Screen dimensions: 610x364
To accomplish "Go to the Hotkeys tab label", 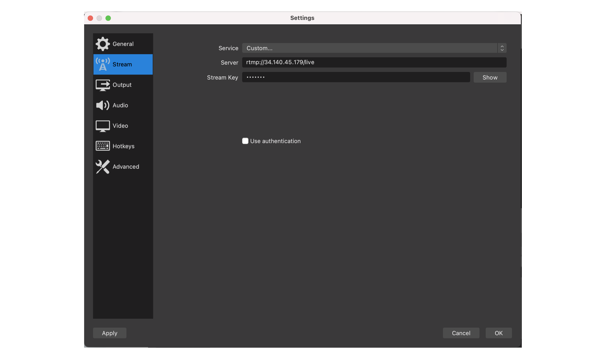I will (123, 146).
